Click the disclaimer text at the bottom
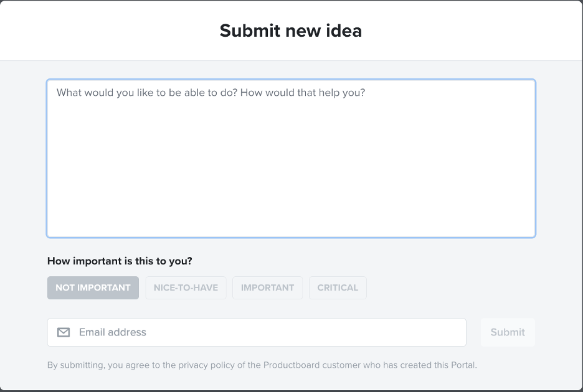Screen dimensions: 583x392 262,365
